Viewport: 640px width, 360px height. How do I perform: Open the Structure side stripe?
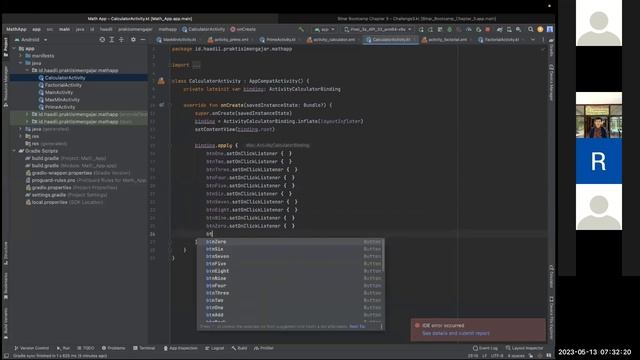coord(6,253)
